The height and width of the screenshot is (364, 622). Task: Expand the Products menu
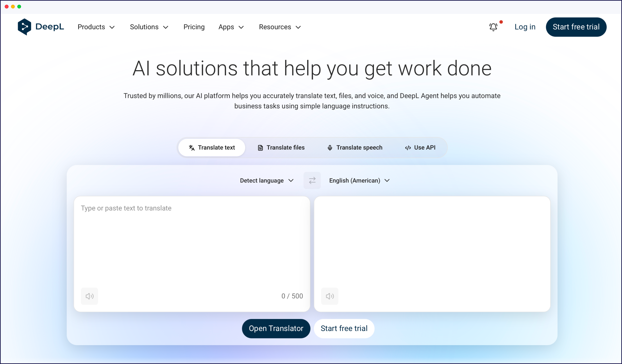pyautogui.click(x=96, y=27)
